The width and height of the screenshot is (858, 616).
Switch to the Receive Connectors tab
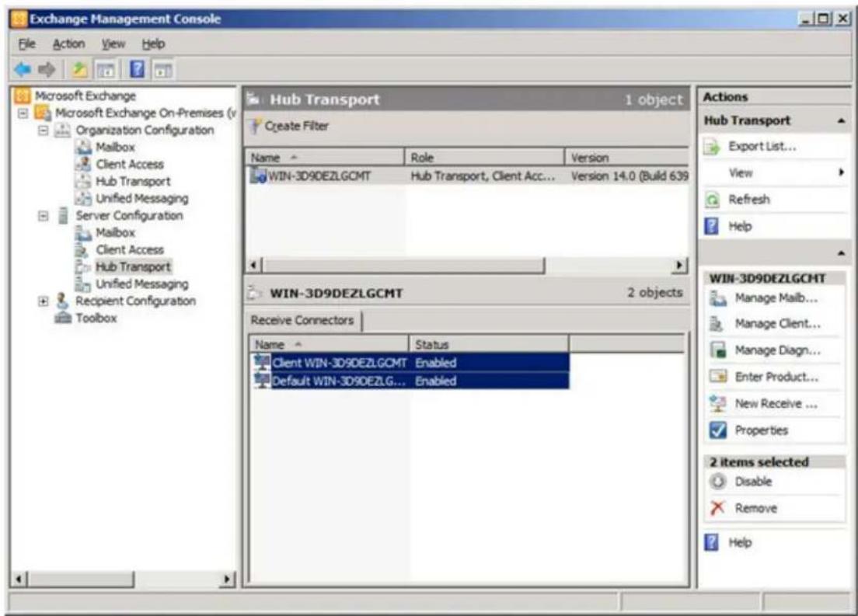pos(302,321)
